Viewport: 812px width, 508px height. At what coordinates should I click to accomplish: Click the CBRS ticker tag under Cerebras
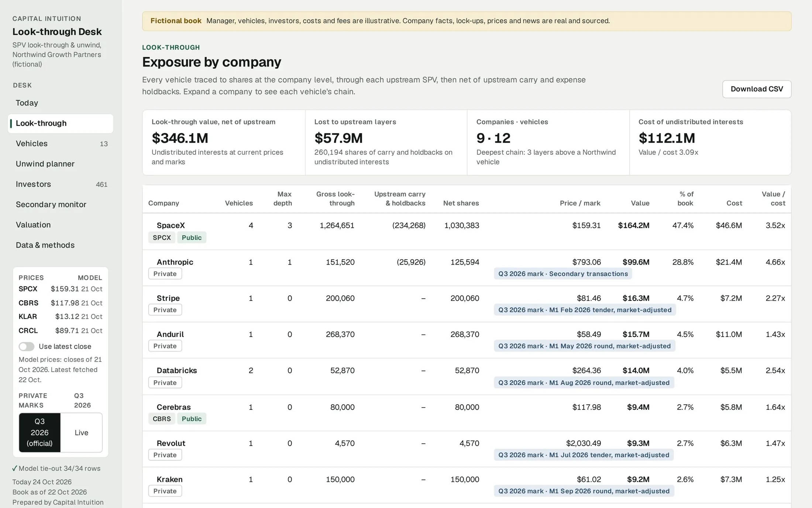pos(162,419)
